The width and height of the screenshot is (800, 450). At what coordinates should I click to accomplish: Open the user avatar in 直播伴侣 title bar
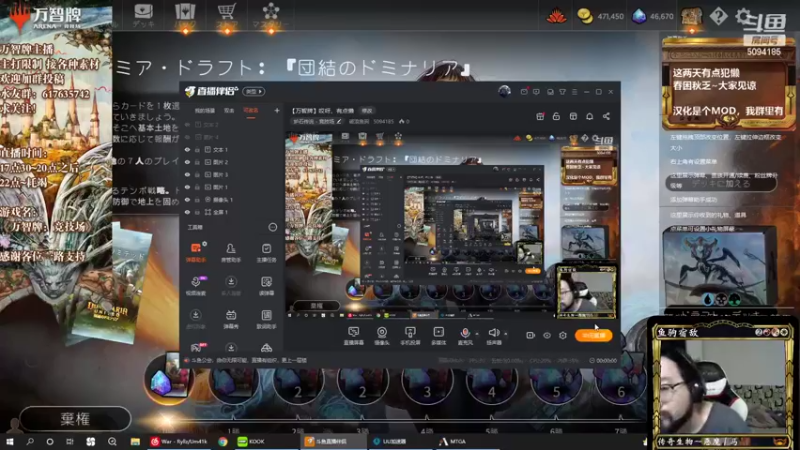pos(504,91)
